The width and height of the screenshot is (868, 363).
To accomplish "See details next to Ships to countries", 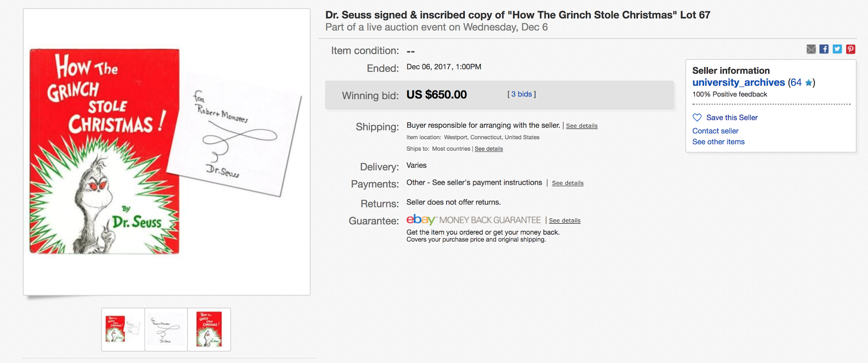I will point(488,149).
